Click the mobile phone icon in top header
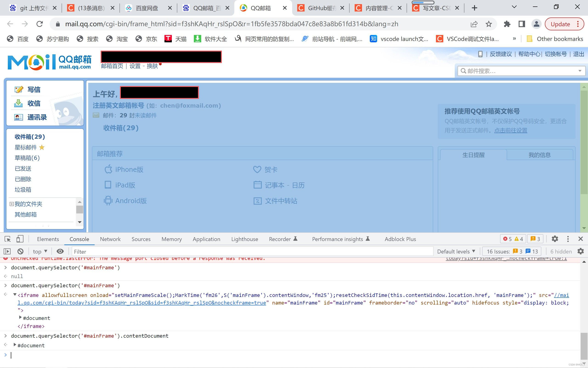This screenshot has height=368, width=588. (x=480, y=54)
